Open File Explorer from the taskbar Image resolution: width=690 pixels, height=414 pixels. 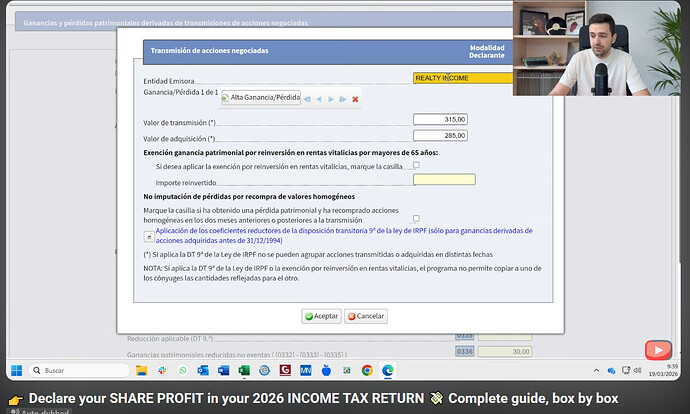(x=141, y=370)
